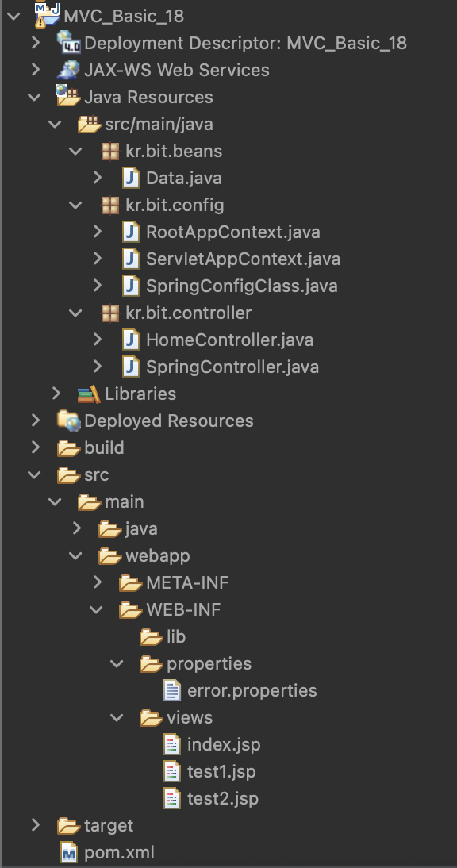Expand the Deployed Resources node
Viewport: 457px width, 868px height.
36,421
